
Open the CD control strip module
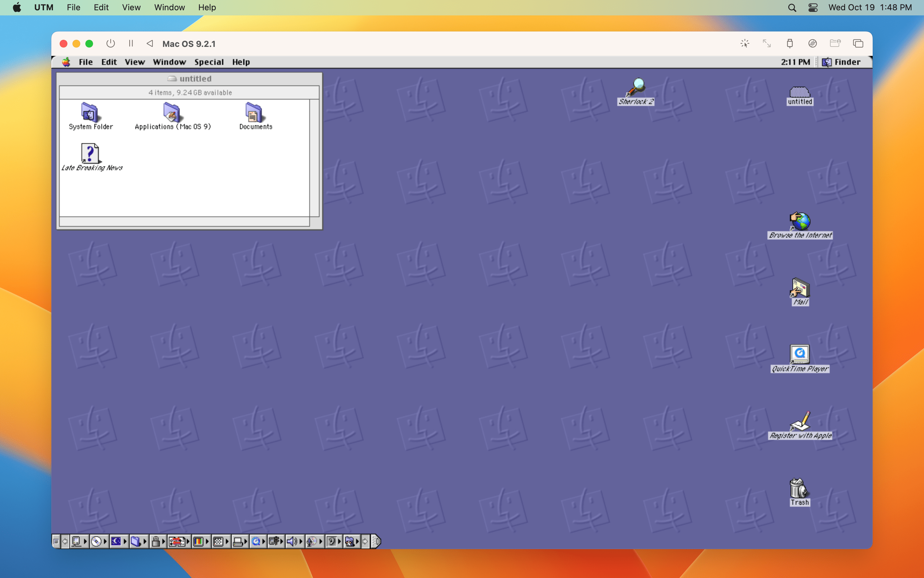click(99, 541)
